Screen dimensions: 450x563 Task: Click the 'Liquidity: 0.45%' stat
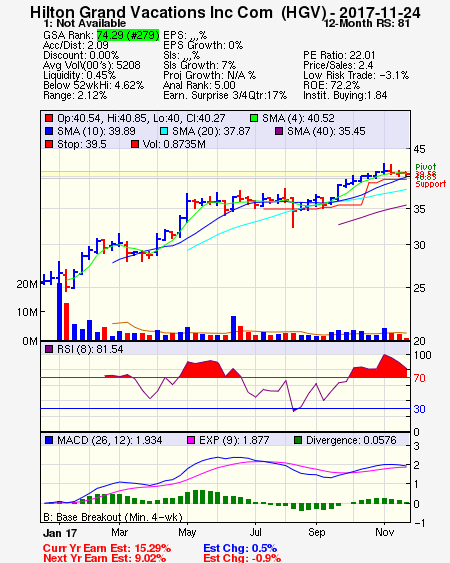tap(79, 75)
